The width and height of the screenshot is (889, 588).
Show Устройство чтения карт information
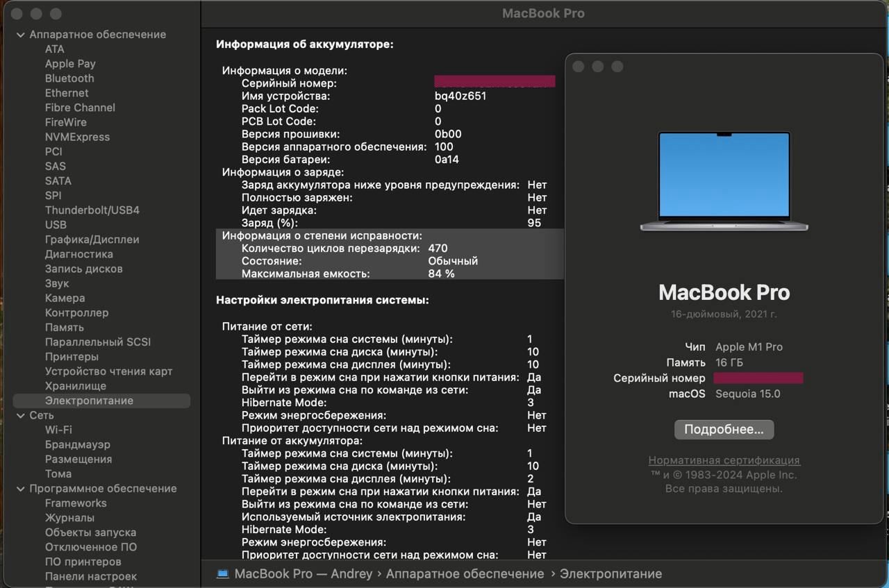[108, 371]
